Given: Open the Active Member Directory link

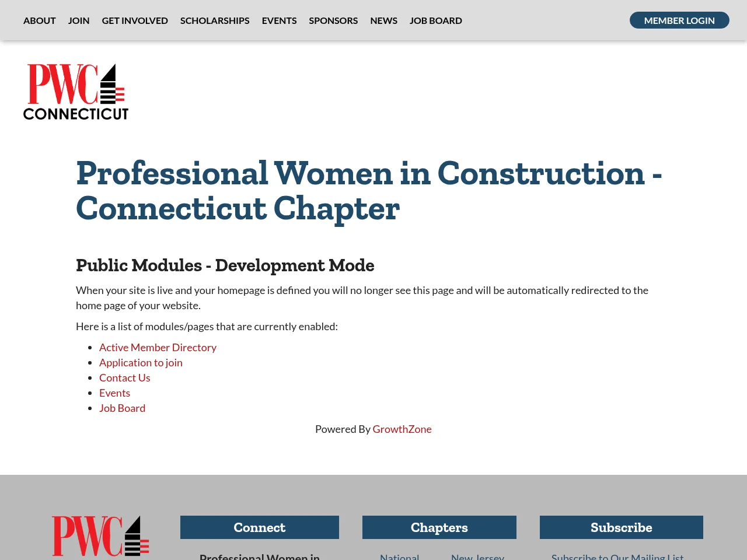Looking at the screenshot, I should [x=158, y=348].
